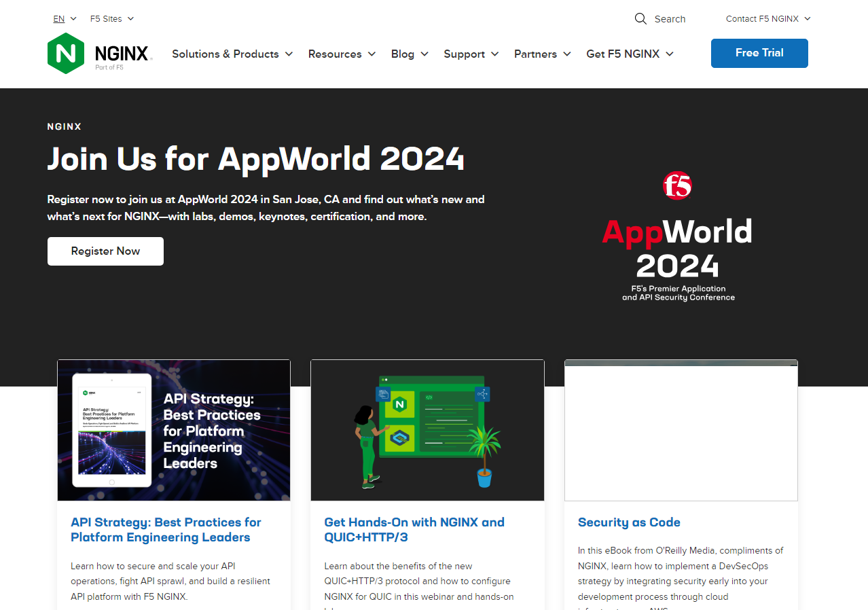Open the Blog menu

[409, 54]
